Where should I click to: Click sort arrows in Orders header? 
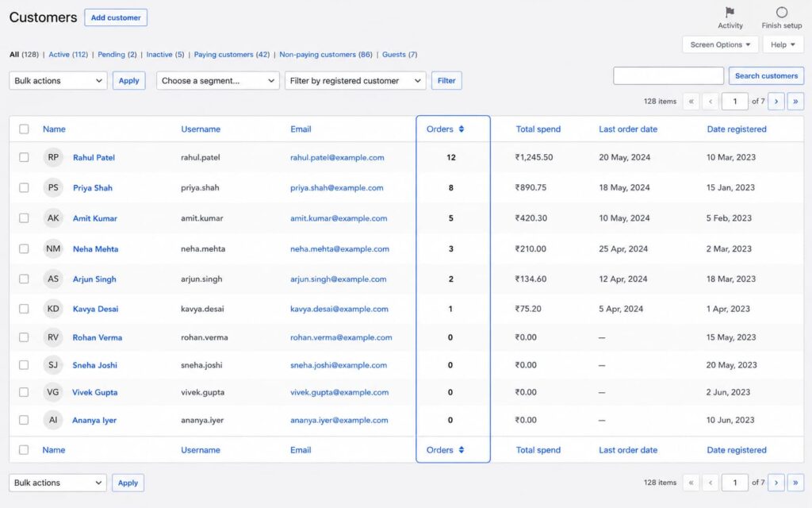pyautogui.click(x=462, y=129)
